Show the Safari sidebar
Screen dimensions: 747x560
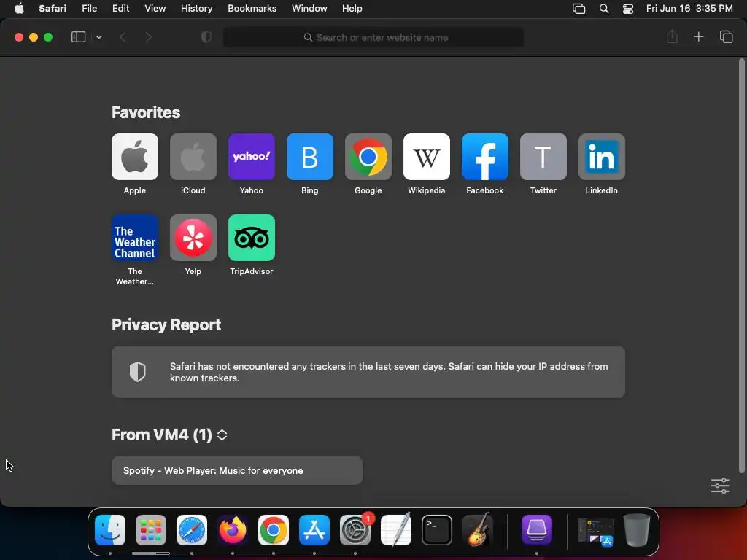click(x=78, y=37)
